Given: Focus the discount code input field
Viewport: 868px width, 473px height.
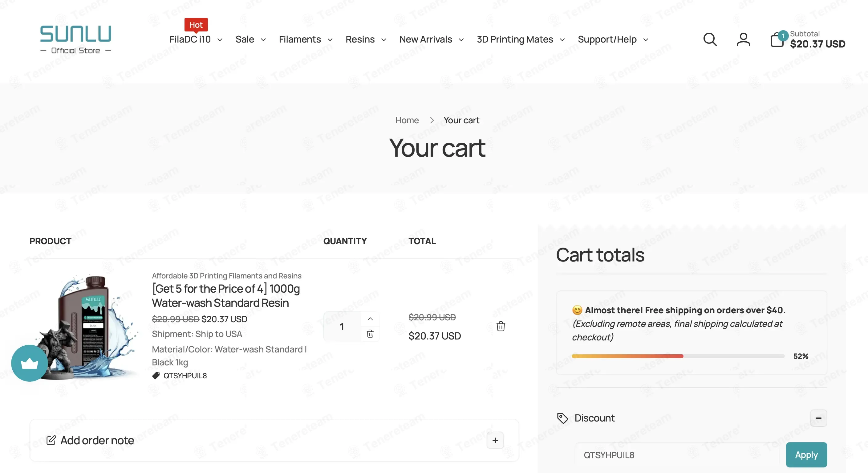Looking at the screenshot, I should click(x=677, y=455).
